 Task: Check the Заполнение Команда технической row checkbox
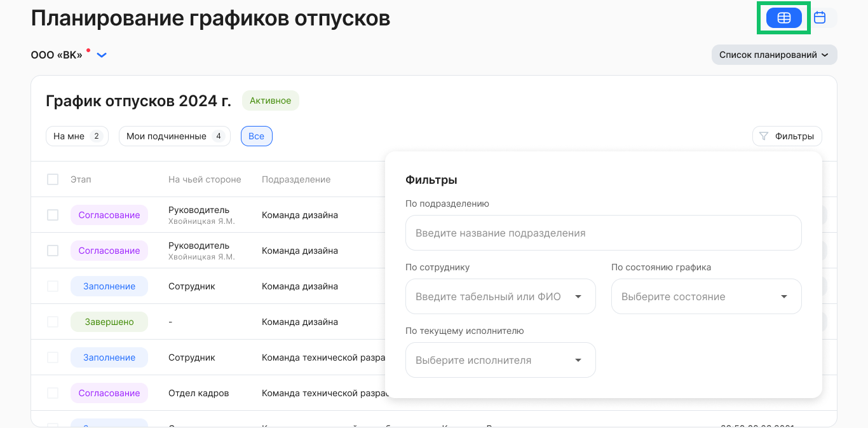53,357
